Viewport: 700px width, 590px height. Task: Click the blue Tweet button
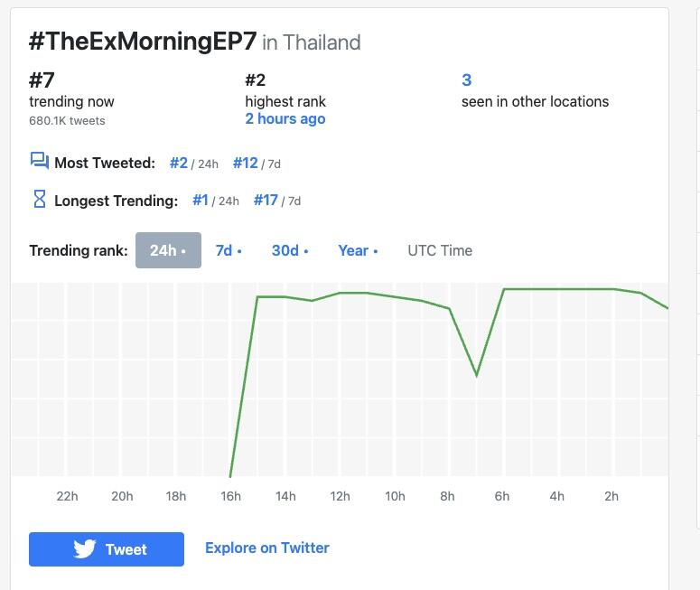(107, 549)
